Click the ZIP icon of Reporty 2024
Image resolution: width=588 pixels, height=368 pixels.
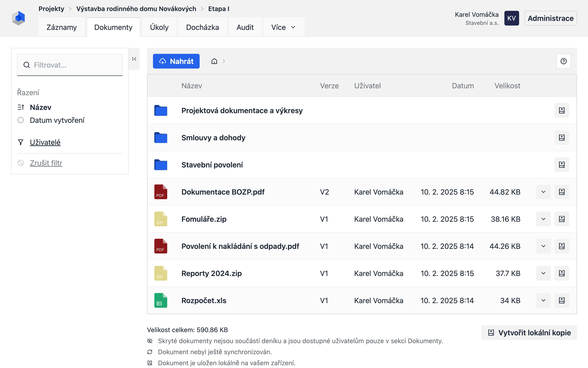click(x=161, y=273)
